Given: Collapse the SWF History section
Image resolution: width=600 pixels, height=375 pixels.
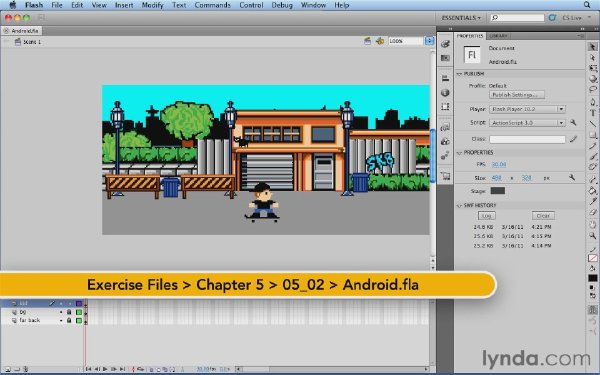Looking at the screenshot, I should click(459, 205).
